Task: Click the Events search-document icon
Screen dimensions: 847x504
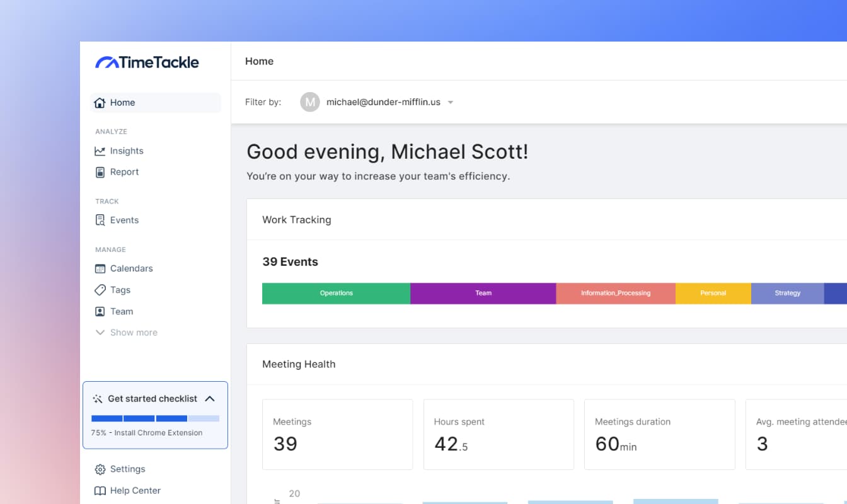Action: 100,220
